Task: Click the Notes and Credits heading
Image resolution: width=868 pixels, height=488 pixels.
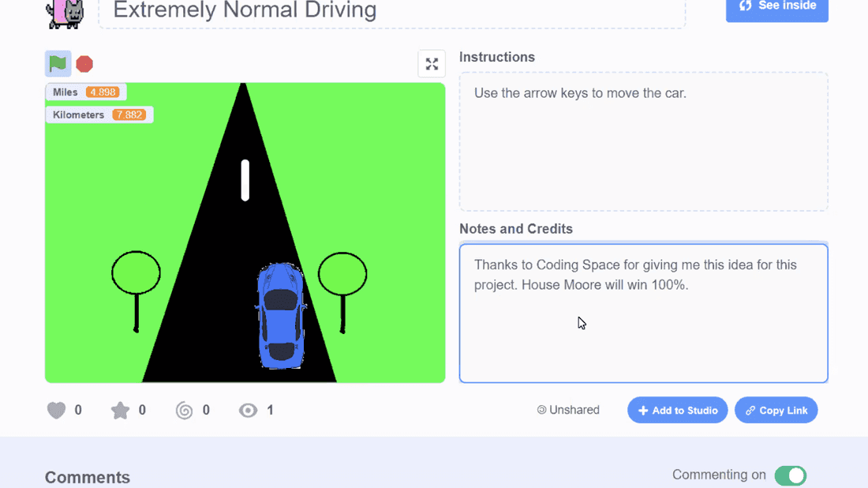Action: click(516, 229)
